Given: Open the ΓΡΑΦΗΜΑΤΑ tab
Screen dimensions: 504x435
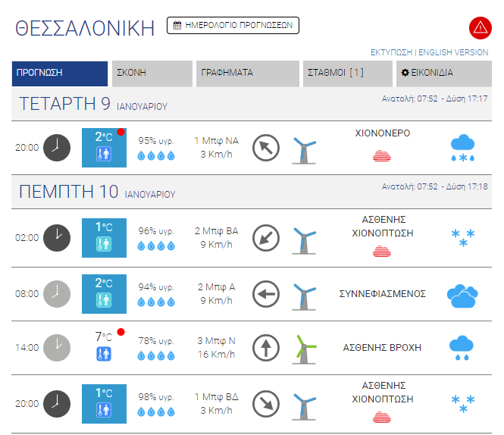Looking at the screenshot, I should 248,74.
